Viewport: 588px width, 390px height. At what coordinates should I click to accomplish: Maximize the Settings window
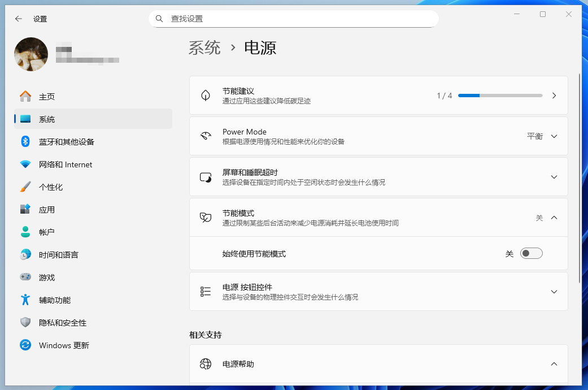point(543,14)
